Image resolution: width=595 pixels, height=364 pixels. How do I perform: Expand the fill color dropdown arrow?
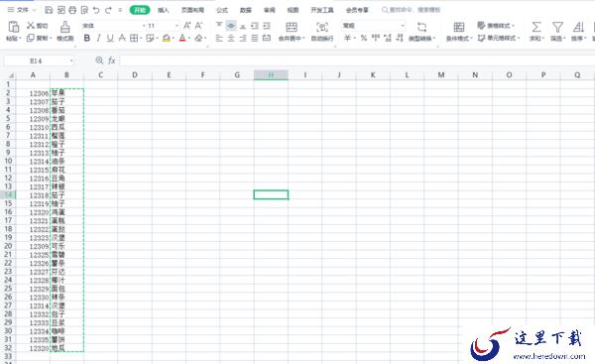(174, 38)
